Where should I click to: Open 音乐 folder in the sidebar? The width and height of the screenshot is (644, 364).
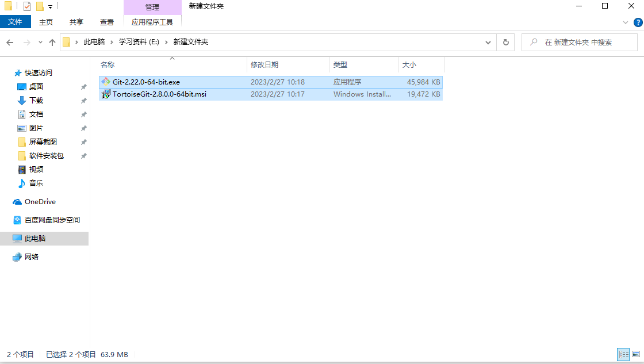pyautogui.click(x=36, y=183)
